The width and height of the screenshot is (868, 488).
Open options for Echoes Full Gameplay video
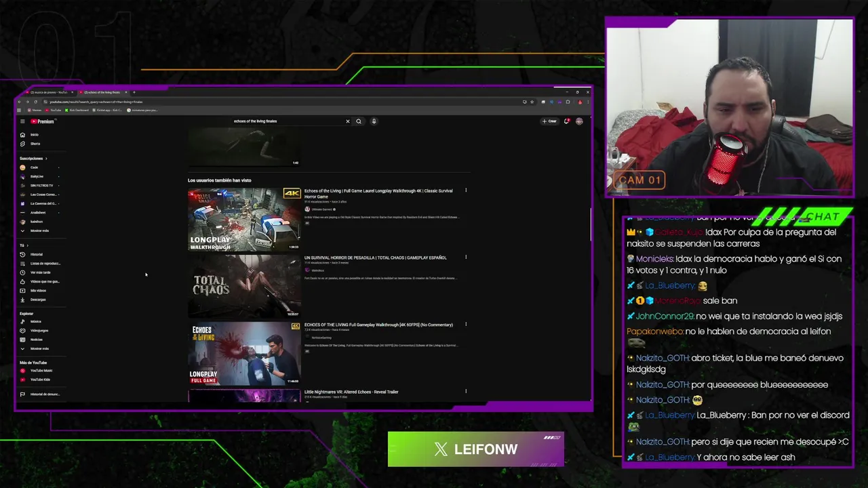(466, 325)
